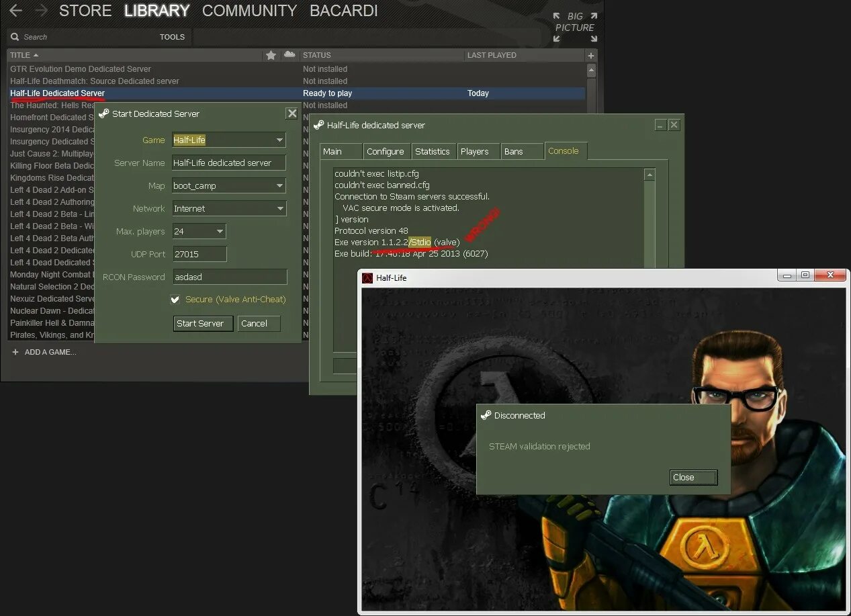Image resolution: width=851 pixels, height=616 pixels.
Task: Select GTR Evolution Demo Dedicated Server row
Action: pyautogui.click(x=296, y=69)
